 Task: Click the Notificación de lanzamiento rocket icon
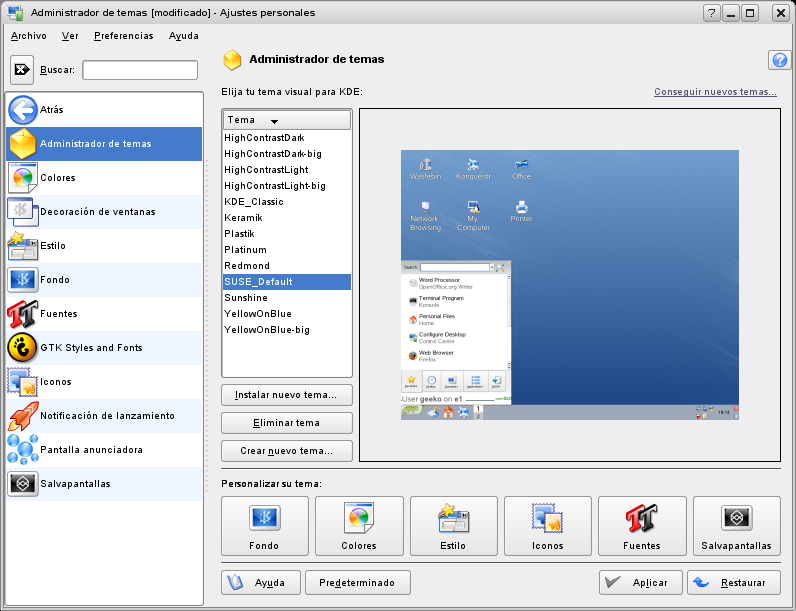(22, 416)
